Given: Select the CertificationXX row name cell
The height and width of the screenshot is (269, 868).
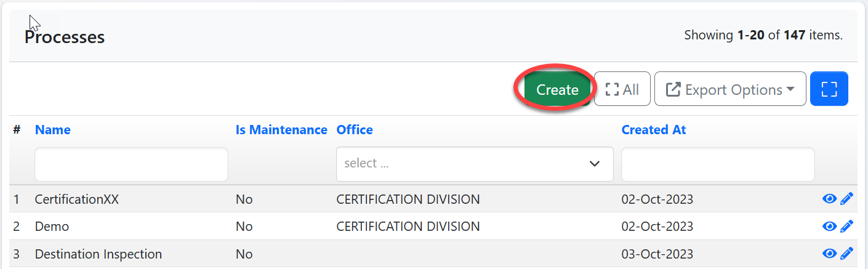Looking at the screenshot, I should 76,199.
